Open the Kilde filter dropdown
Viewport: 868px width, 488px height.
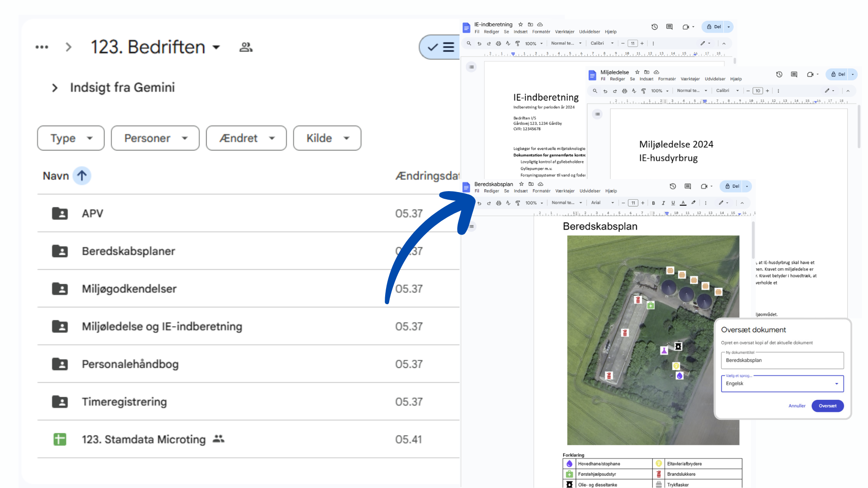(x=327, y=138)
